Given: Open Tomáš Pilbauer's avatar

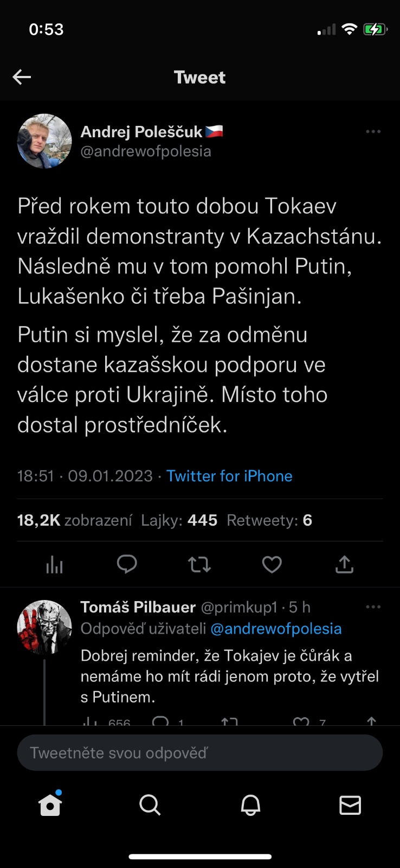Looking at the screenshot, I should coord(44,627).
